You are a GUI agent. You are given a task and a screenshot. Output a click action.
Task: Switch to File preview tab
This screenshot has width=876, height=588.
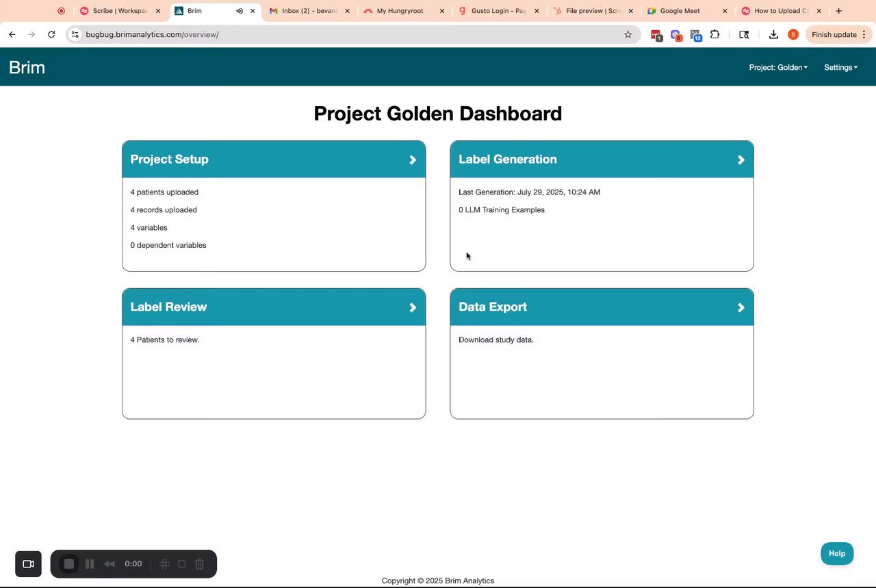coord(593,11)
